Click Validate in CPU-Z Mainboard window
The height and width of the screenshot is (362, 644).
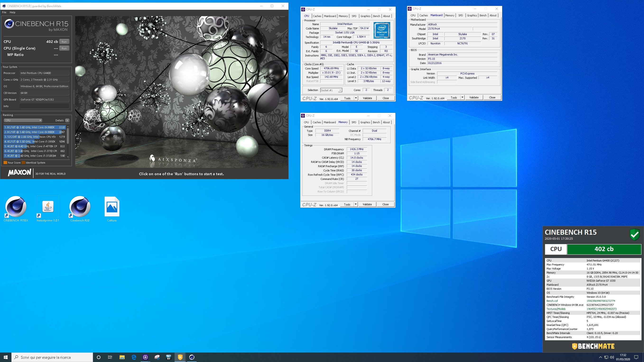[x=474, y=97]
